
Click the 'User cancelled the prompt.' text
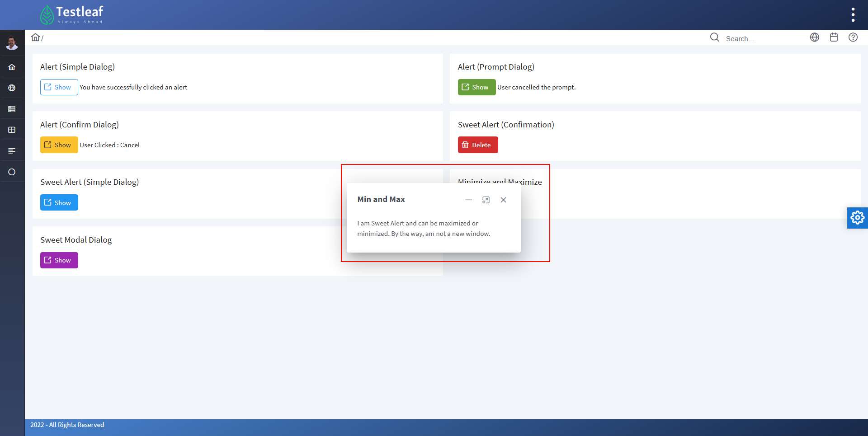pyautogui.click(x=537, y=87)
